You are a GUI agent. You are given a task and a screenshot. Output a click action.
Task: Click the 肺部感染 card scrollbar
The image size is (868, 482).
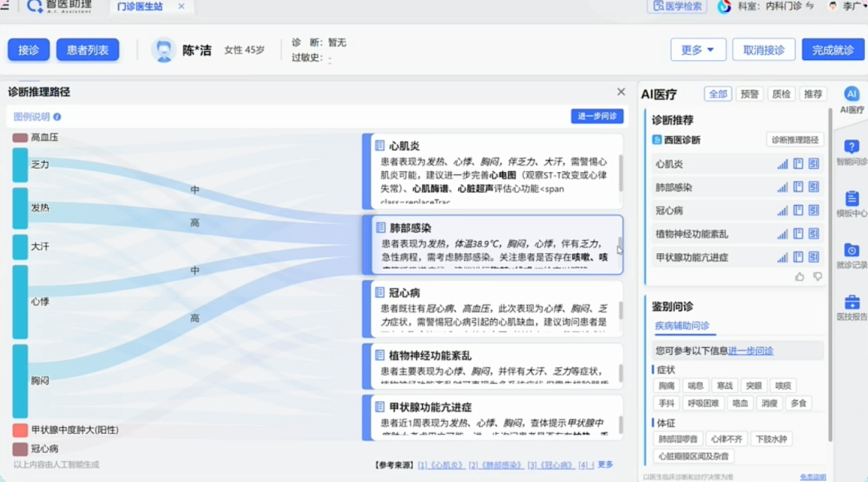[x=620, y=246]
